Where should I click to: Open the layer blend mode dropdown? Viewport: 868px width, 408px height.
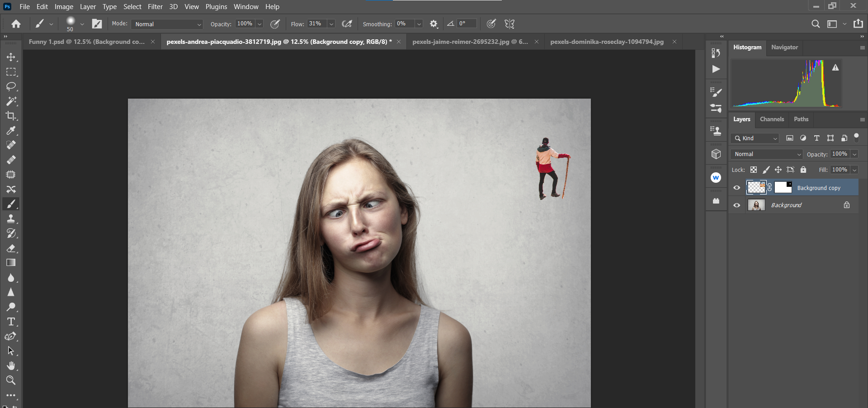coord(767,154)
